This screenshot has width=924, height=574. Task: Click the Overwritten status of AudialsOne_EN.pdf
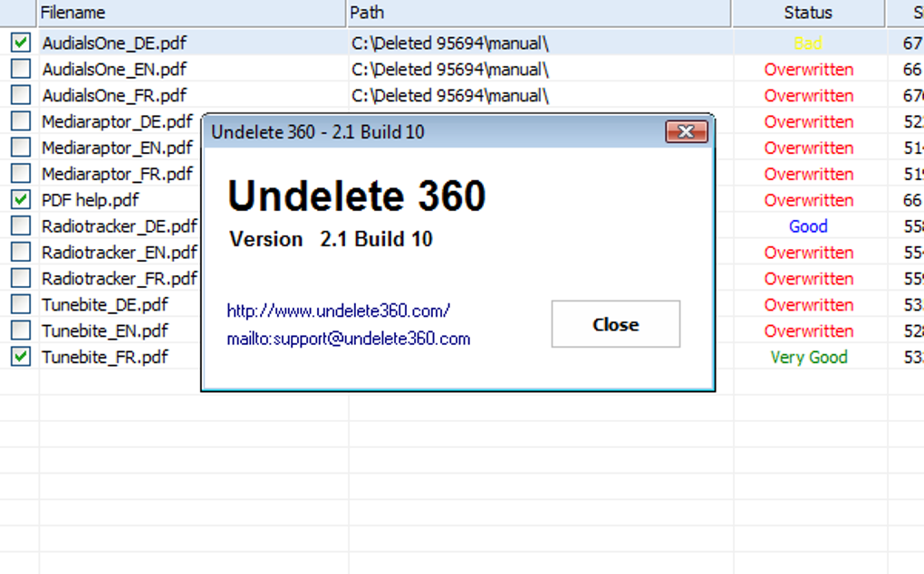click(808, 70)
